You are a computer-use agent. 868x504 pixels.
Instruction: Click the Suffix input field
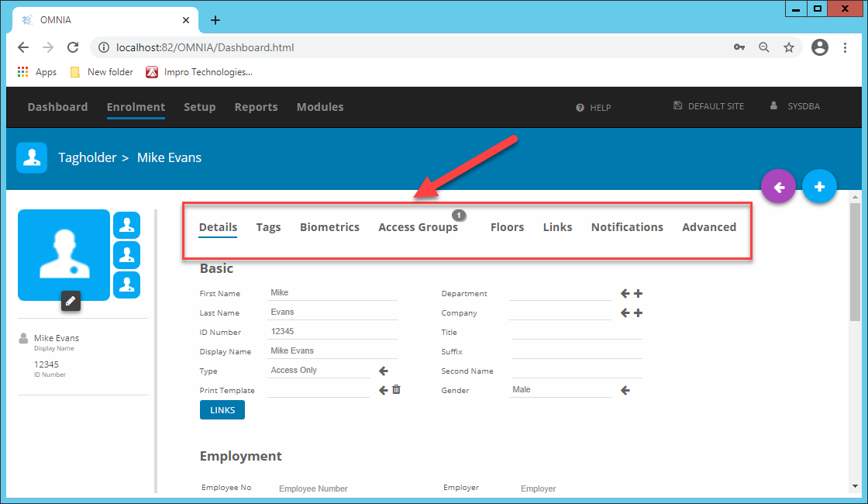pos(577,351)
